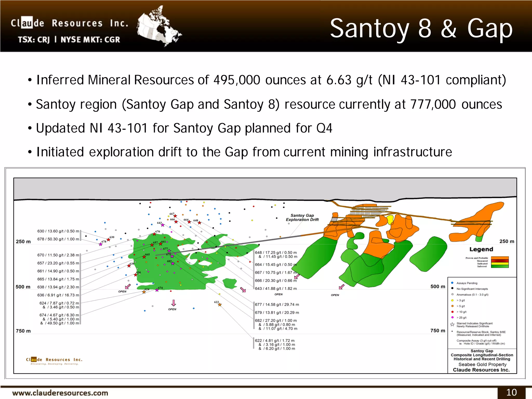Select the Inferred Mineral Resources bullet
The width and height of the screenshot is (532, 399).
click(x=267, y=80)
